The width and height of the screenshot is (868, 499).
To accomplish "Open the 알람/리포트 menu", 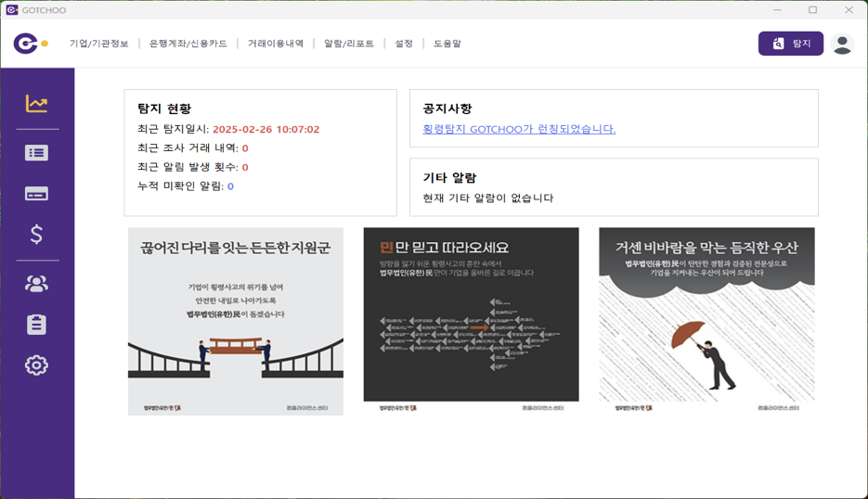I will [348, 44].
